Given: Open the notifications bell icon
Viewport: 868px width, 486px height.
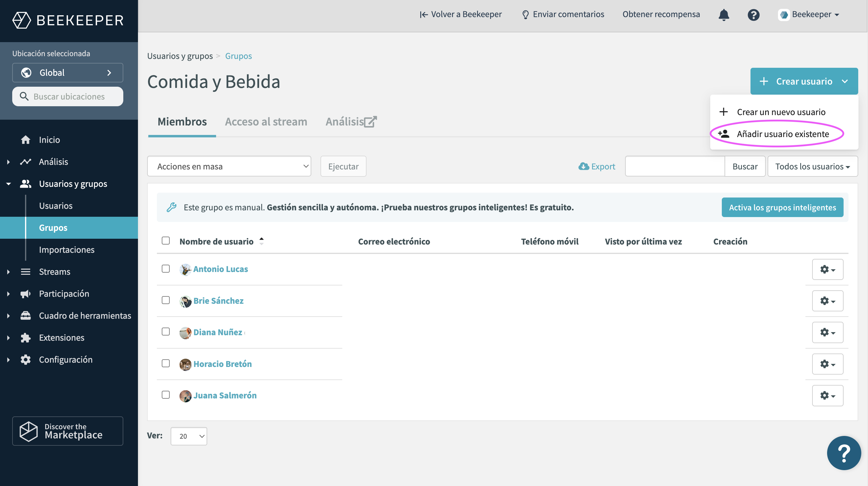Looking at the screenshot, I should (724, 15).
